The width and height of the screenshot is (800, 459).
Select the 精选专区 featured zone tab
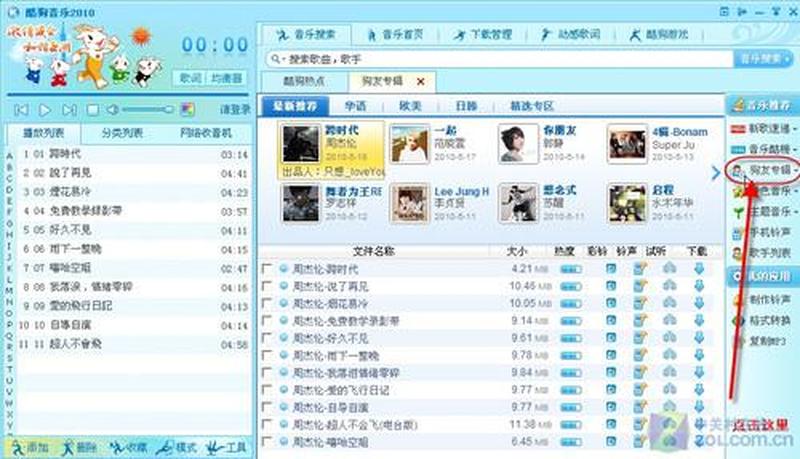pos(532,106)
